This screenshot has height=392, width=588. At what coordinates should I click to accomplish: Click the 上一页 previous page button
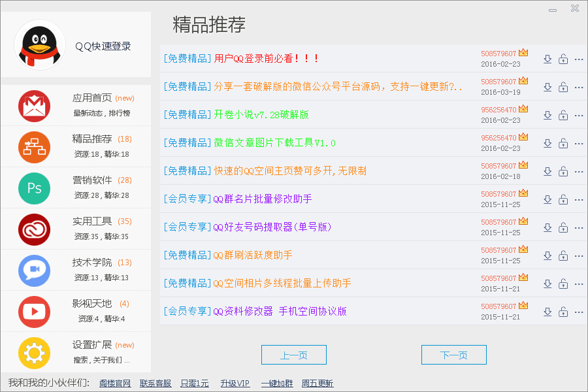(293, 355)
